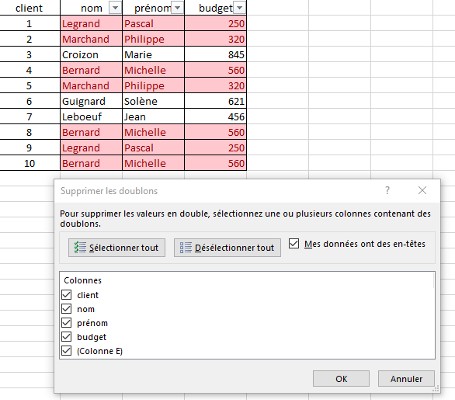Click the Sélectionner tout button
The height and width of the screenshot is (400, 455).
click(x=117, y=248)
